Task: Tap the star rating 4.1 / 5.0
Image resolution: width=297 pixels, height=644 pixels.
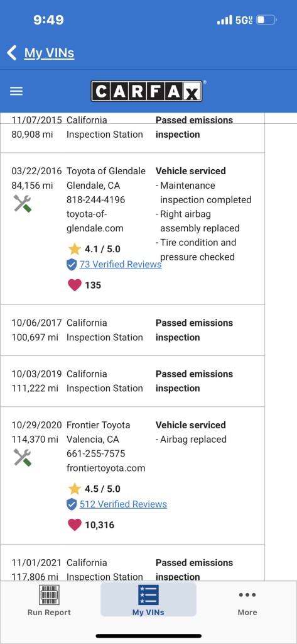Action: pos(94,249)
